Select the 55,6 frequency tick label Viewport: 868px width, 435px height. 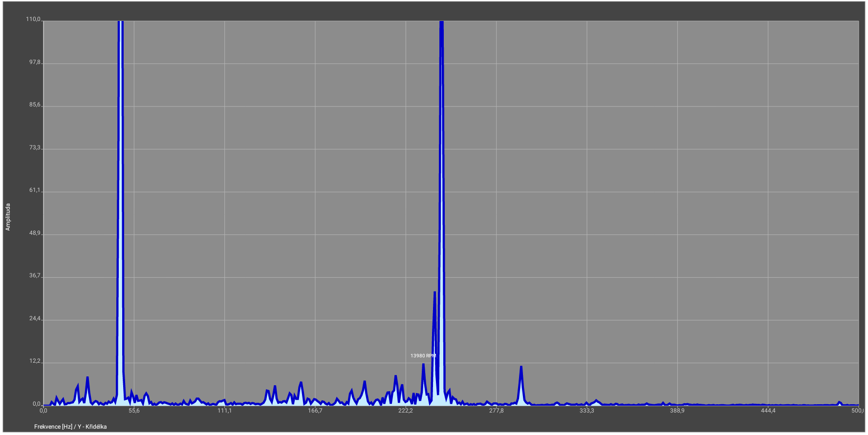coord(134,411)
